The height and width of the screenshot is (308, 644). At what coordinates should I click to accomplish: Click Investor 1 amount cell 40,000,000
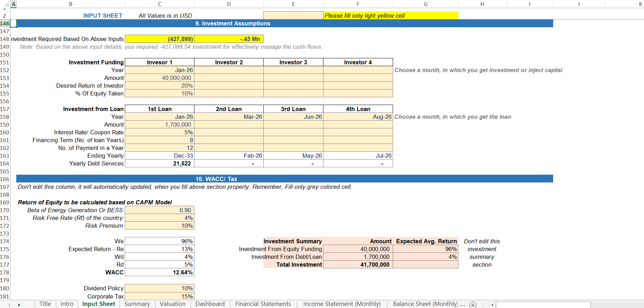(x=159, y=78)
